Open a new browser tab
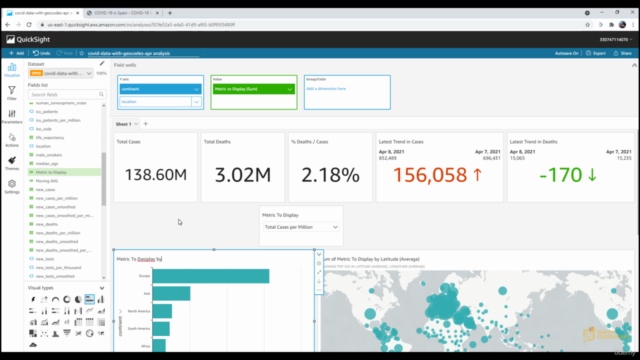 pos(170,13)
